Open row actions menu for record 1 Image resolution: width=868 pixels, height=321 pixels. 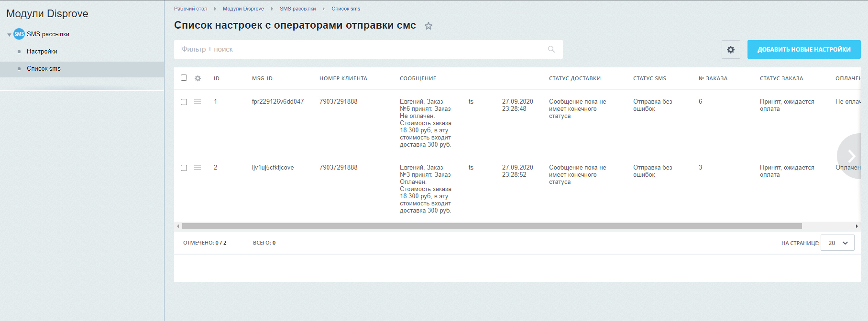198,102
